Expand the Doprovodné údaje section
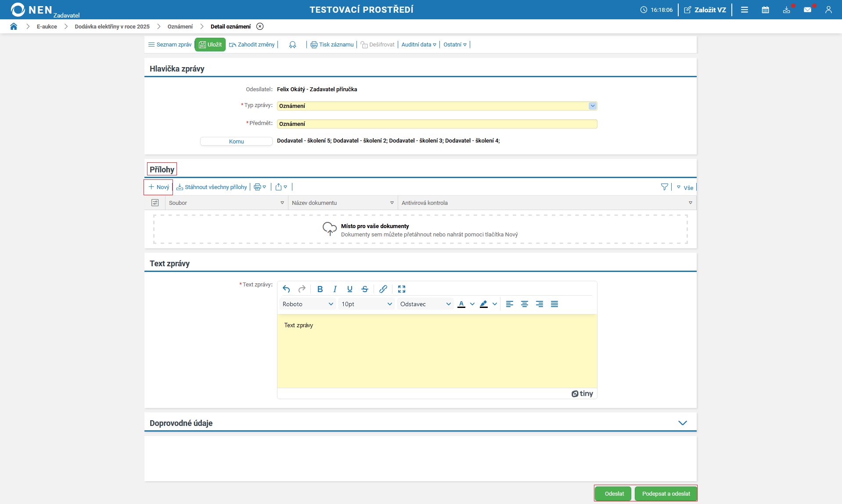 pos(682,423)
